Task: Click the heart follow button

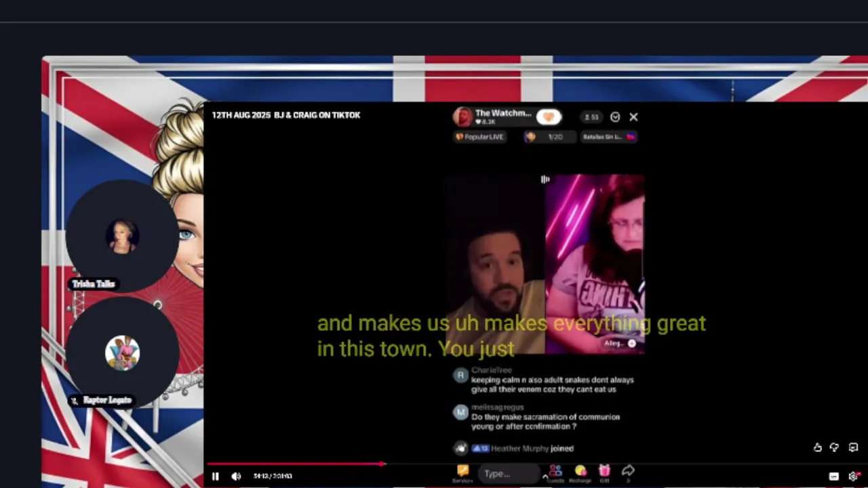Action: 549,117
